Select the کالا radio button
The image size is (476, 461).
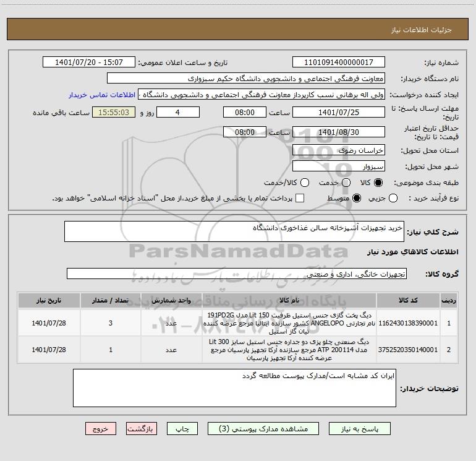pyautogui.click(x=378, y=183)
